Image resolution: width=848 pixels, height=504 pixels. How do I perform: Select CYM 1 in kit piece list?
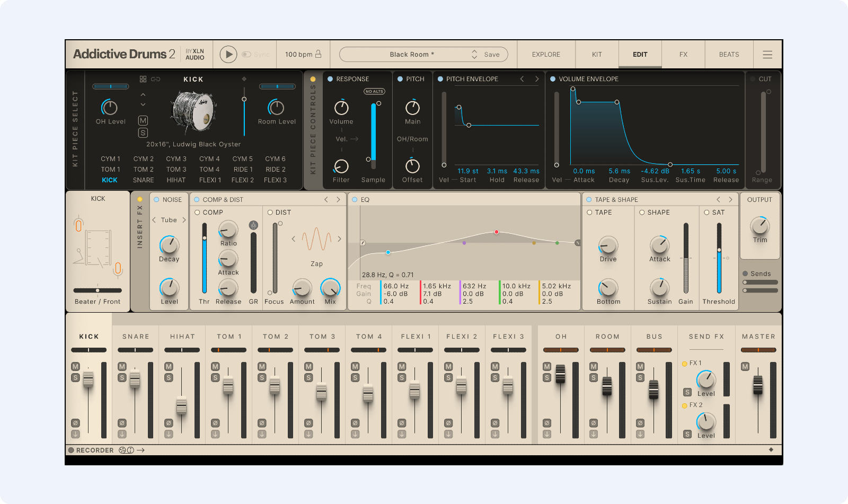pos(110,159)
